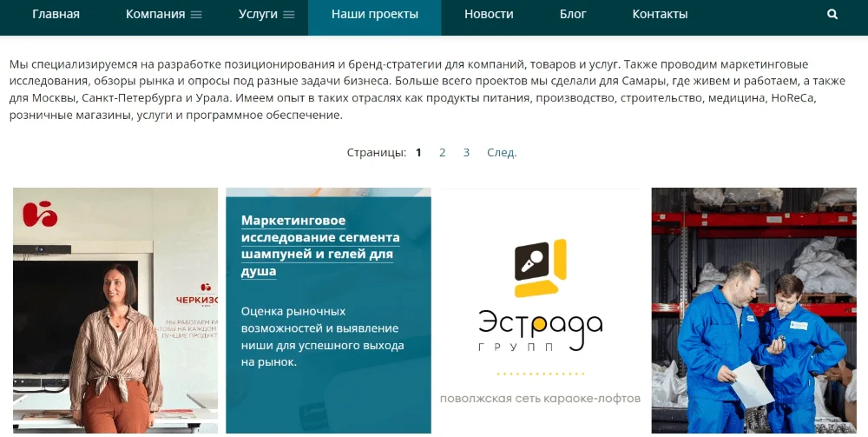The image size is (868, 437).
Task: Open the Эстрада Групп logo project
Action: click(x=540, y=310)
